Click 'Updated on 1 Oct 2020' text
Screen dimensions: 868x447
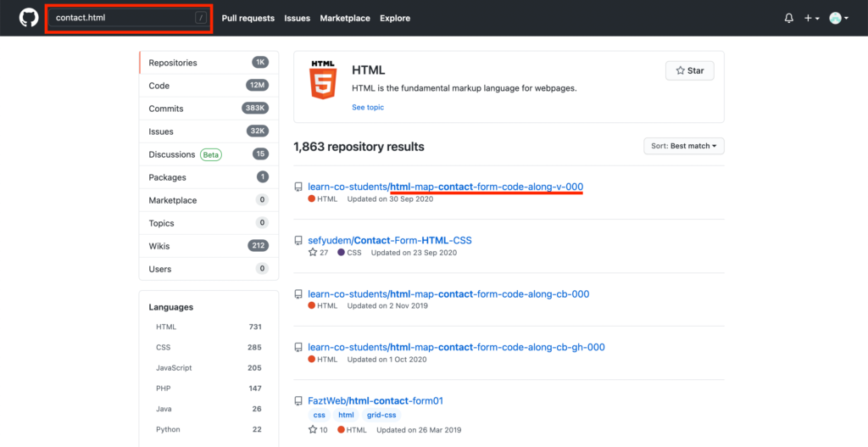click(x=387, y=360)
